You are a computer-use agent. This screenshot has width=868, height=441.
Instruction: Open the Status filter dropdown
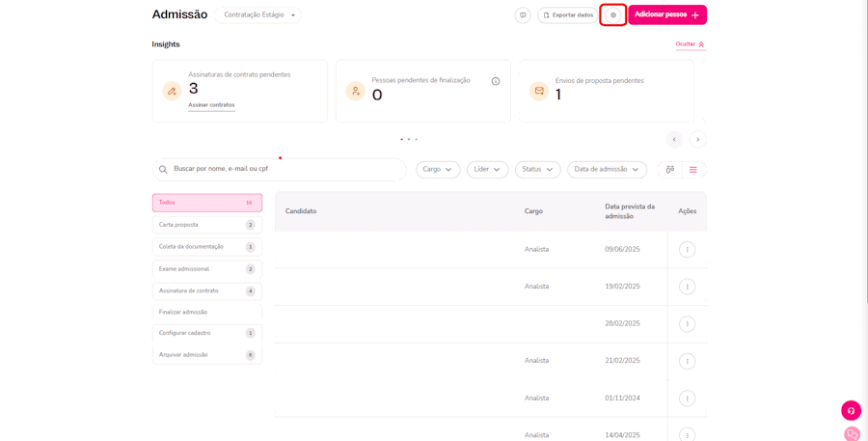537,170
